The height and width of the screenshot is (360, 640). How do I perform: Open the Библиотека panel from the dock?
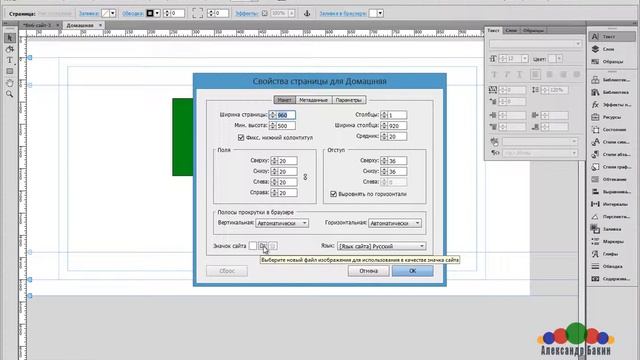(x=611, y=93)
